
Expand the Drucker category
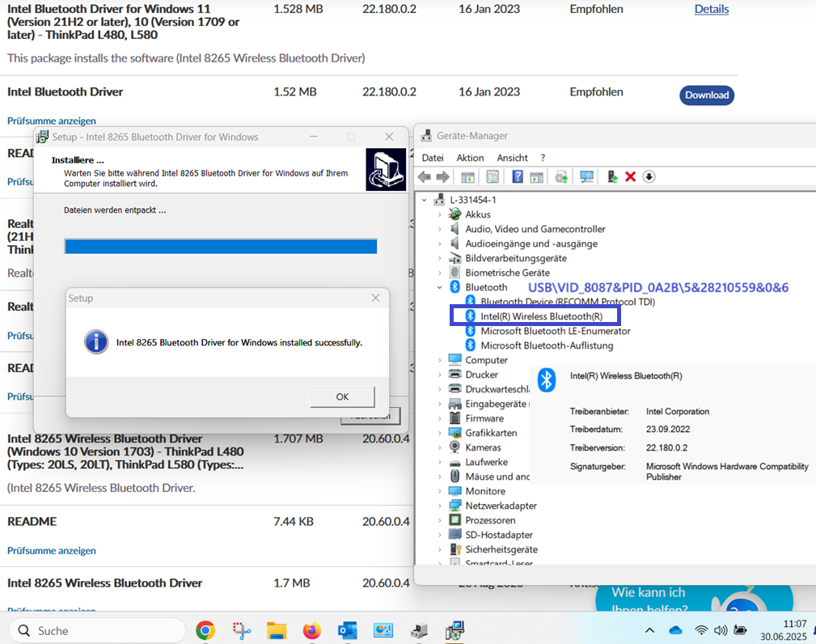[440, 375]
